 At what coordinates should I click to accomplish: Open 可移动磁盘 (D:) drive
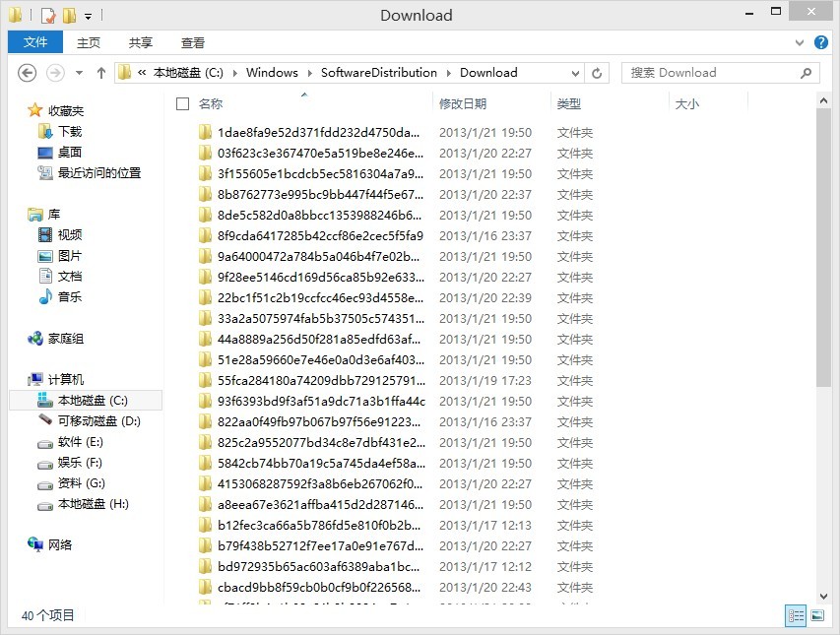pyautogui.click(x=99, y=421)
